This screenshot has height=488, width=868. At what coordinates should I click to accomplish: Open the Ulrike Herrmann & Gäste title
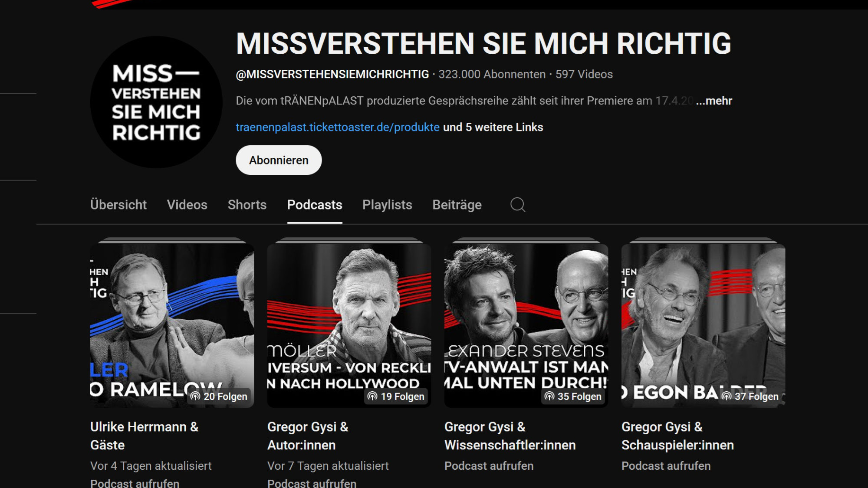[x=144, y=436]
